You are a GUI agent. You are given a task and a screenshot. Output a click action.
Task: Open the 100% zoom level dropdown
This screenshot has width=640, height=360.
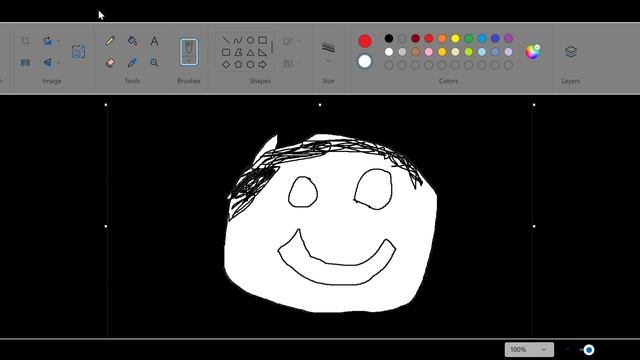click(x=529, y=349)
